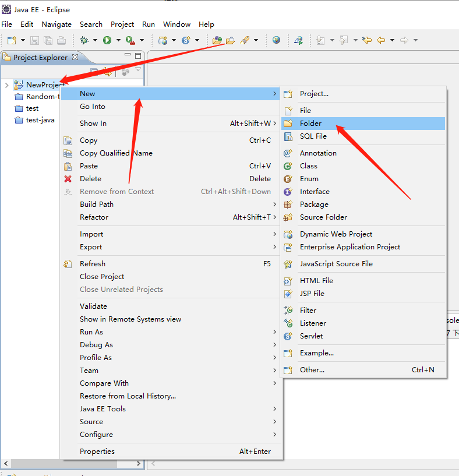Click the Print icon in toolbar
Viewport: 459px width, 476px height.
[61, 40]
